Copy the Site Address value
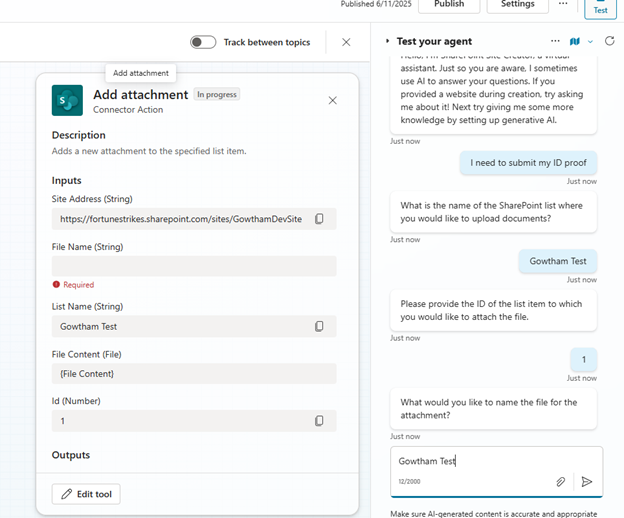This screenshot has width=624, height=518. [x=319, y=219]
